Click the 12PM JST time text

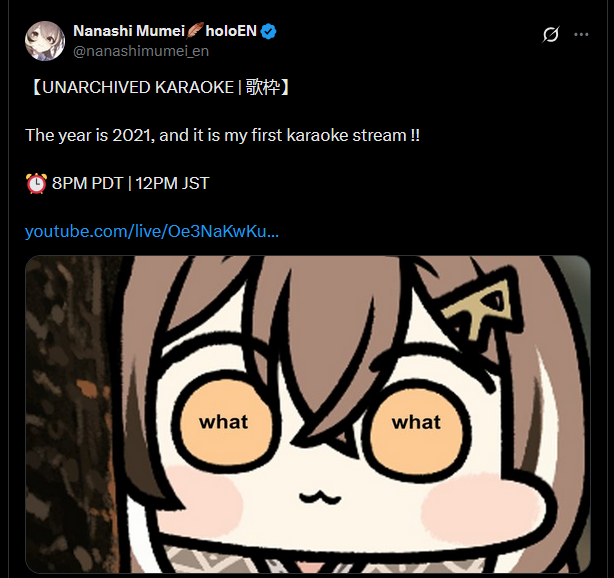(x=173, y=183)
